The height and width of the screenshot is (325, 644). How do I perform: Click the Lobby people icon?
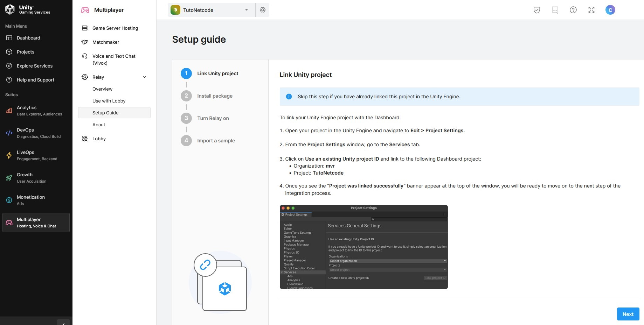coord(85,139)
